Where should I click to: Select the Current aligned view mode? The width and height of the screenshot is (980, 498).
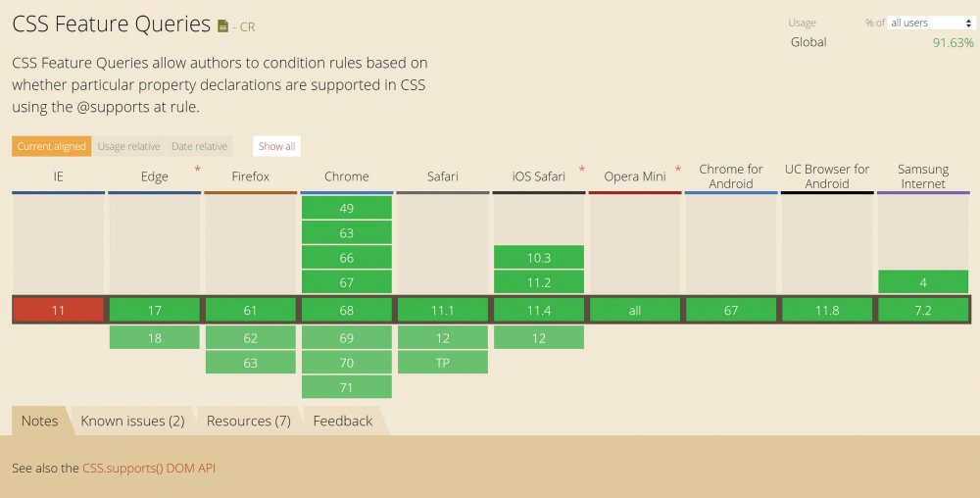[x=51, y=146]
